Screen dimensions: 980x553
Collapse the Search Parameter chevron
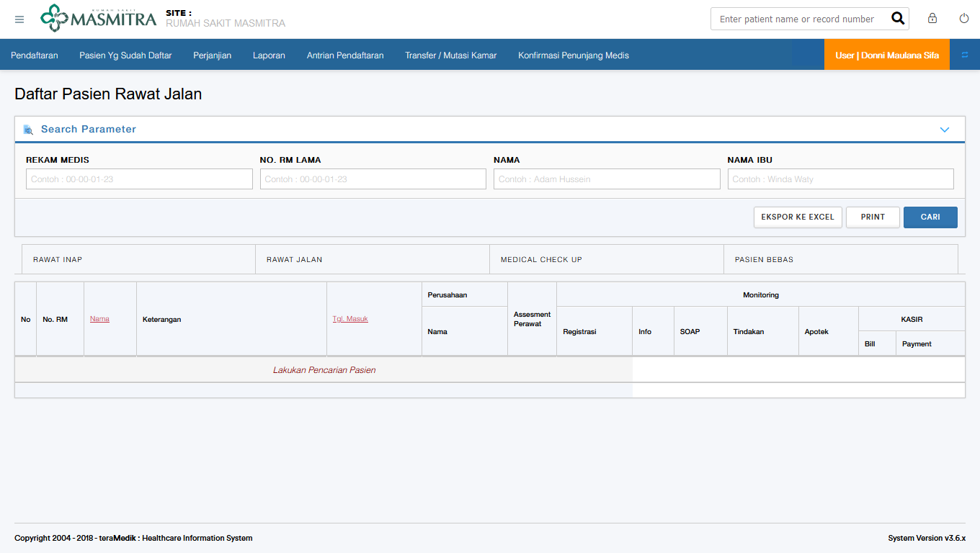click(945, 130)
